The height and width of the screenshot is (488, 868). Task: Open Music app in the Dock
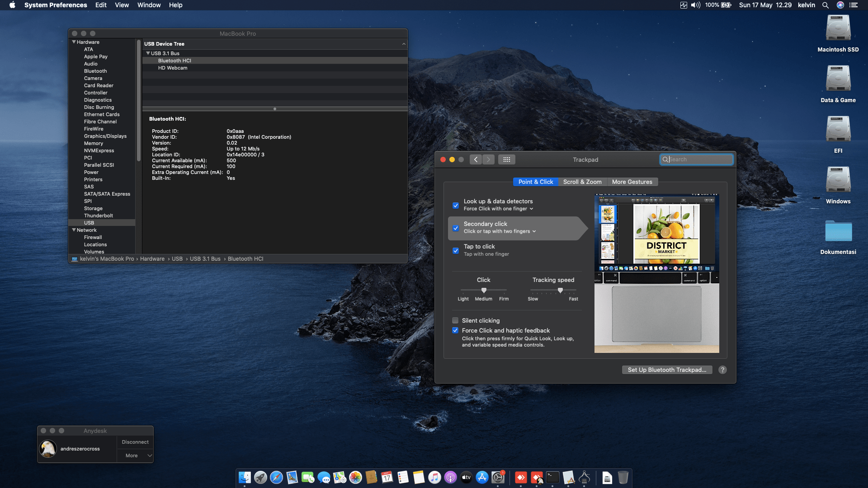434,477
